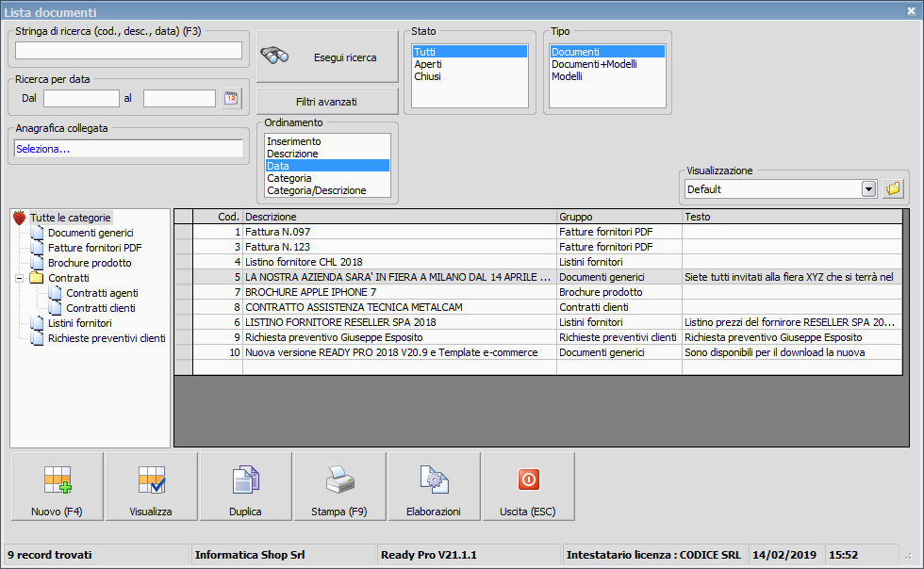The height and width of the screenshot is (569, 924).
Task: Click the Seleziona... link for Anagrafica collegata
Action: 43,149
